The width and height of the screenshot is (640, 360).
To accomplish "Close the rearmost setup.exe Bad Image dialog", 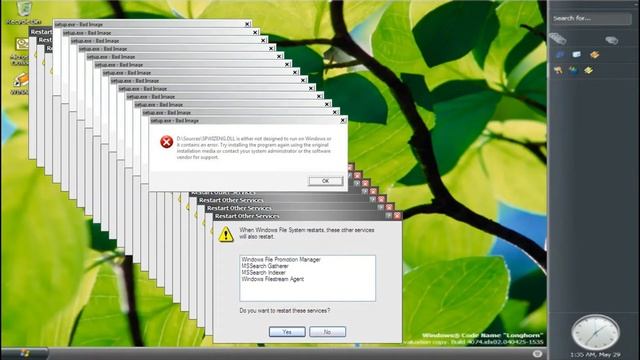I will click(x=247, y=24).
